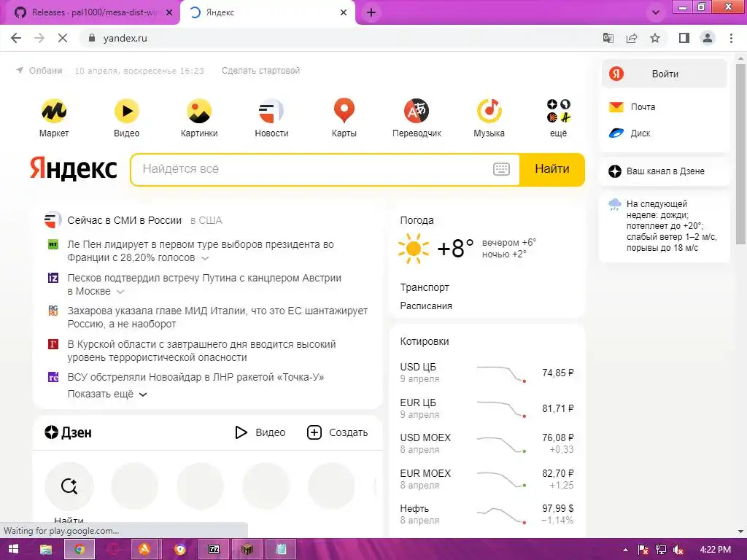Open Chrome profile avatar

click(708, 38)
